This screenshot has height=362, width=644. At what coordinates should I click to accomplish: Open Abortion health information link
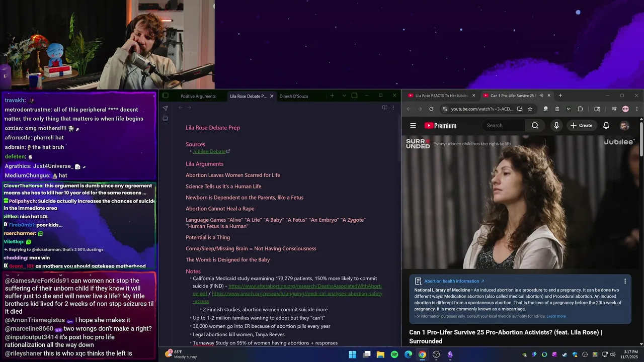pyautogui.click(x=454, y=281)
